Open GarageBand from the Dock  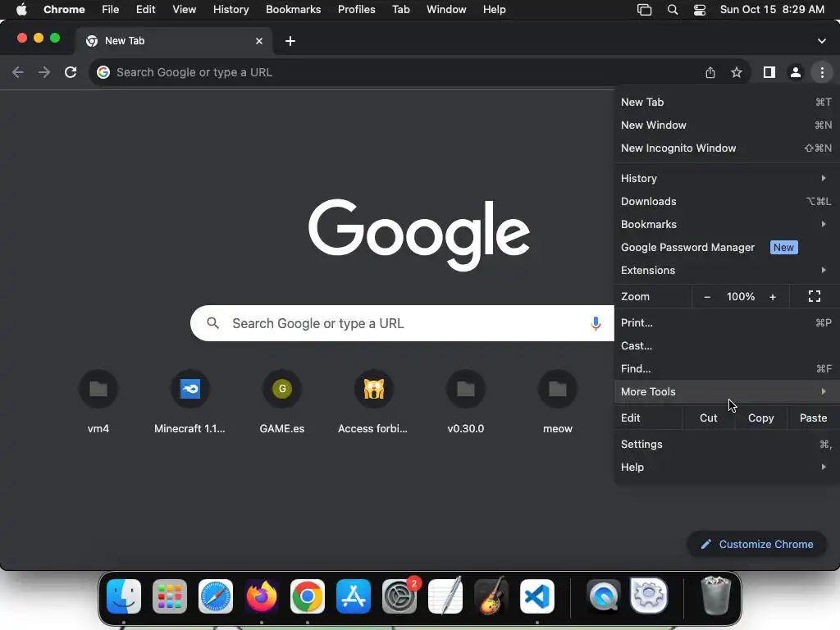tap(491, 596)
